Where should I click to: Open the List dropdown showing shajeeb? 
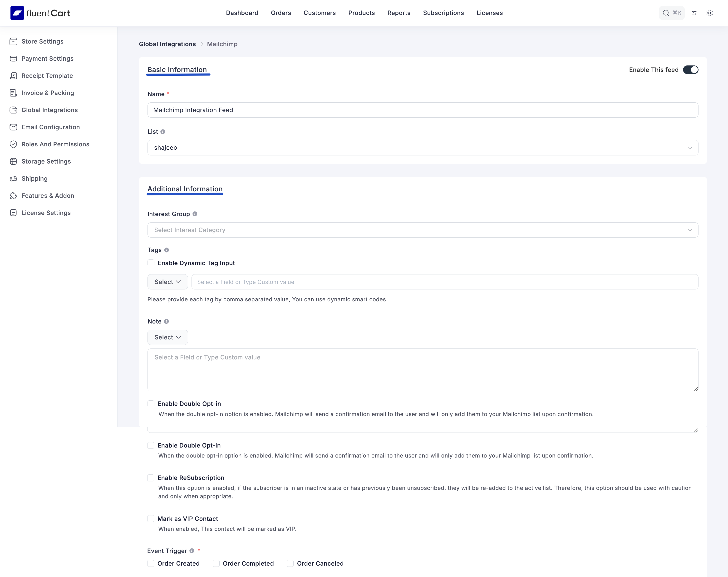point(423,148)
